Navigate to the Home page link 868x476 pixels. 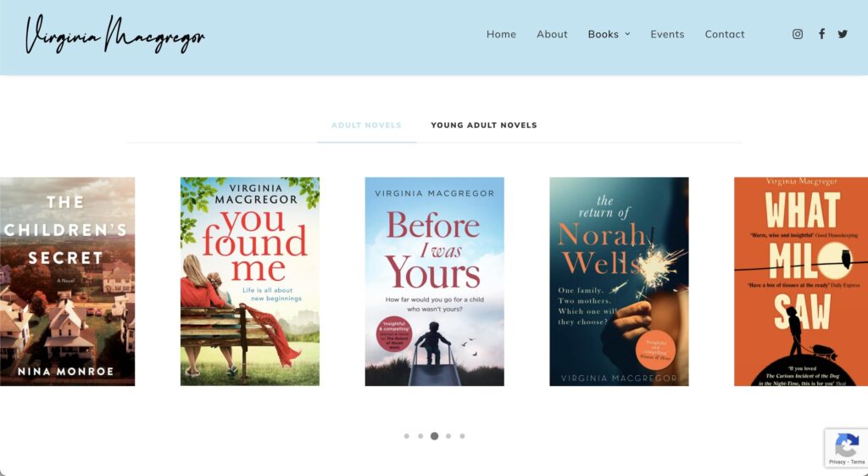click(x=501, y=34)
